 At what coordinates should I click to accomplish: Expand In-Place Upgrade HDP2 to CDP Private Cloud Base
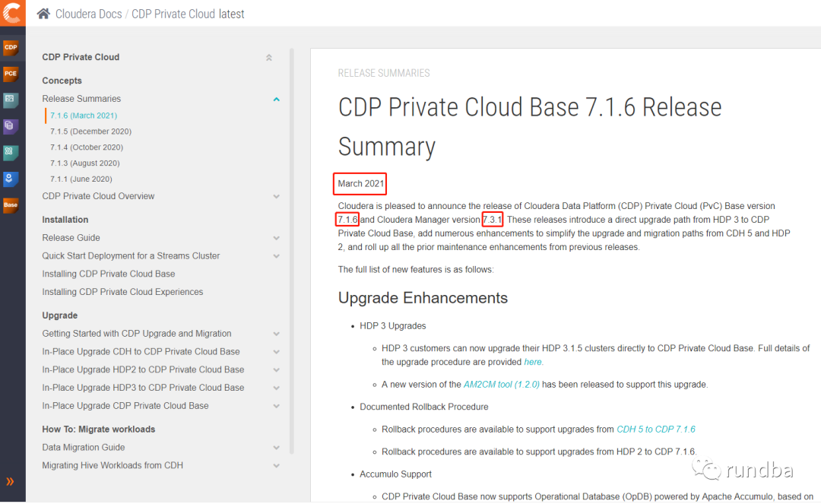(x=277, y=370)
